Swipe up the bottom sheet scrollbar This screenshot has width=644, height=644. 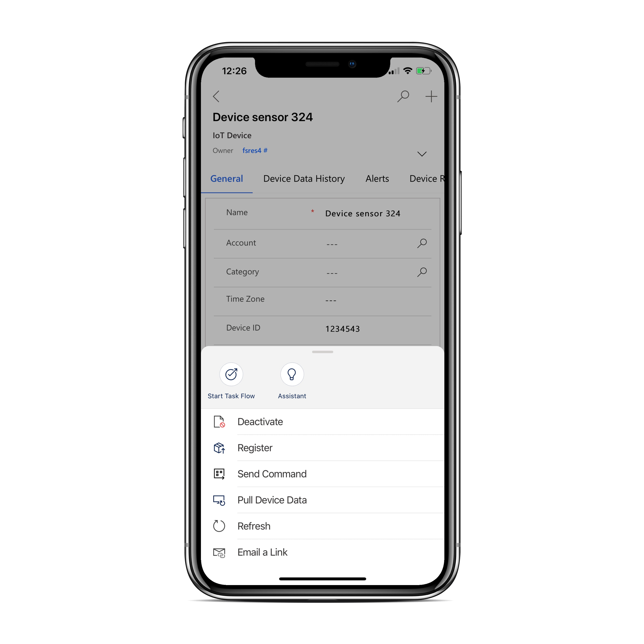322,353
